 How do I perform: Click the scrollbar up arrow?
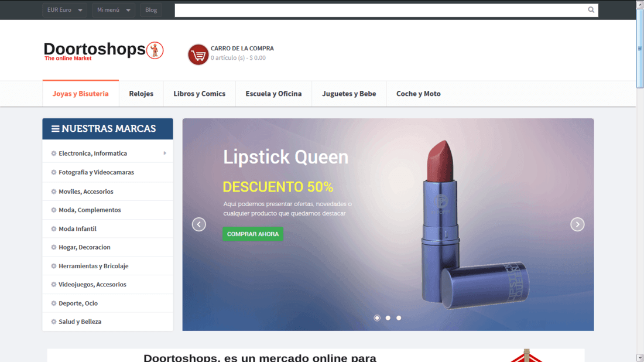[x=640, y=4]
